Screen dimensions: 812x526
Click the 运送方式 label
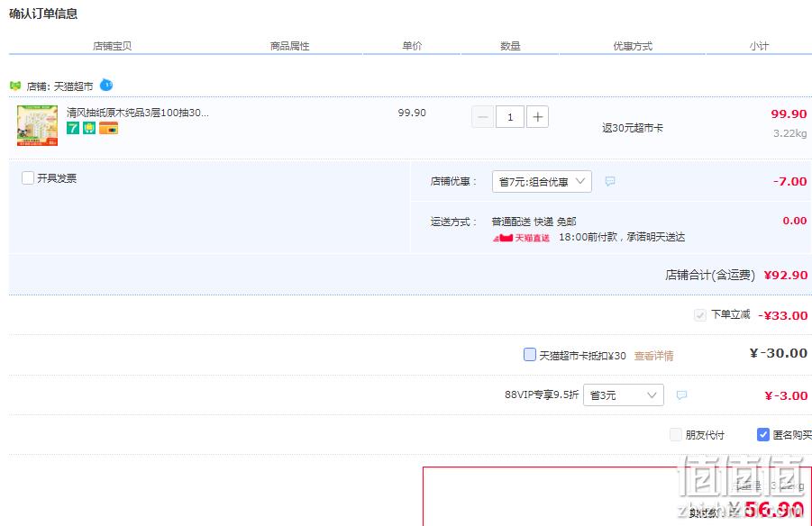453,222
